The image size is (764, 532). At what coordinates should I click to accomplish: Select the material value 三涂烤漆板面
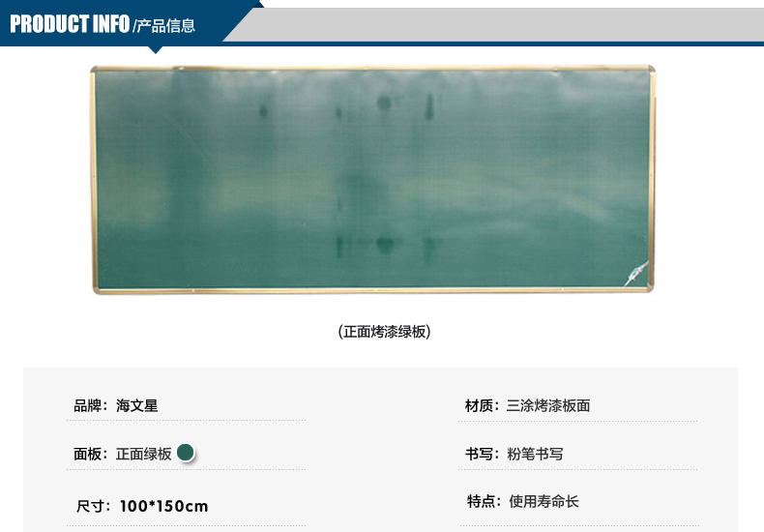(548, 405)
